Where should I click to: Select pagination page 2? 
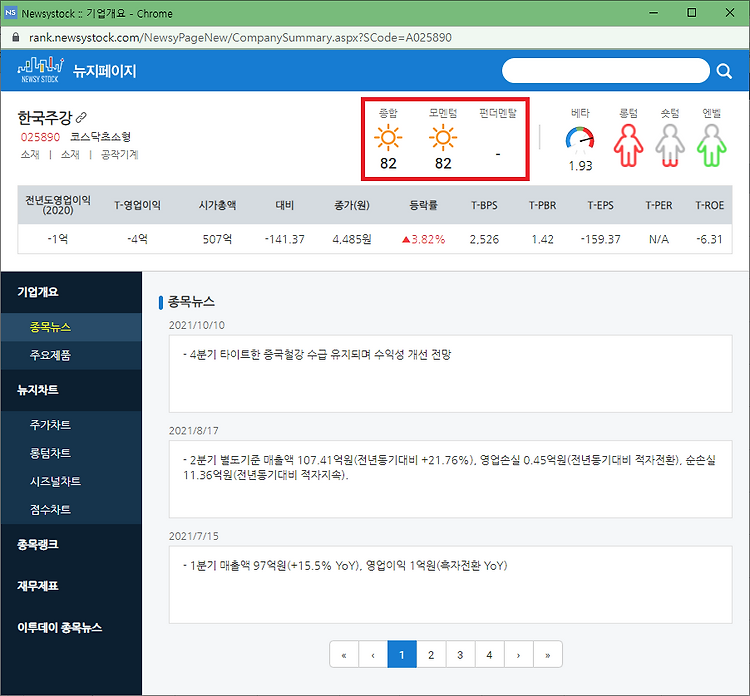[x=431, y=654]
